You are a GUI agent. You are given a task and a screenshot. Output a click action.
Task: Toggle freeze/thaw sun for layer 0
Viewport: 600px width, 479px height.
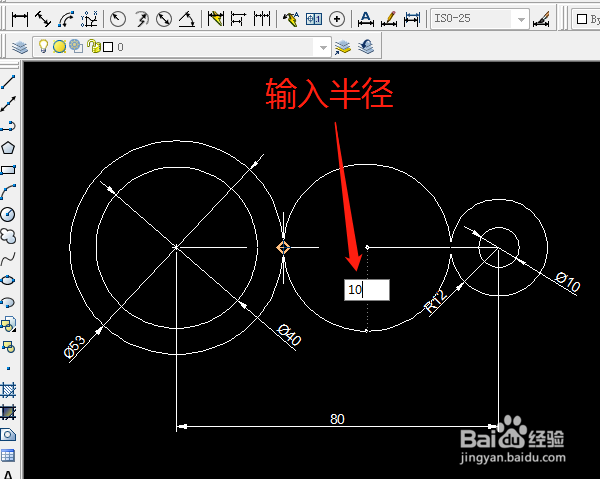coord(59,47)
